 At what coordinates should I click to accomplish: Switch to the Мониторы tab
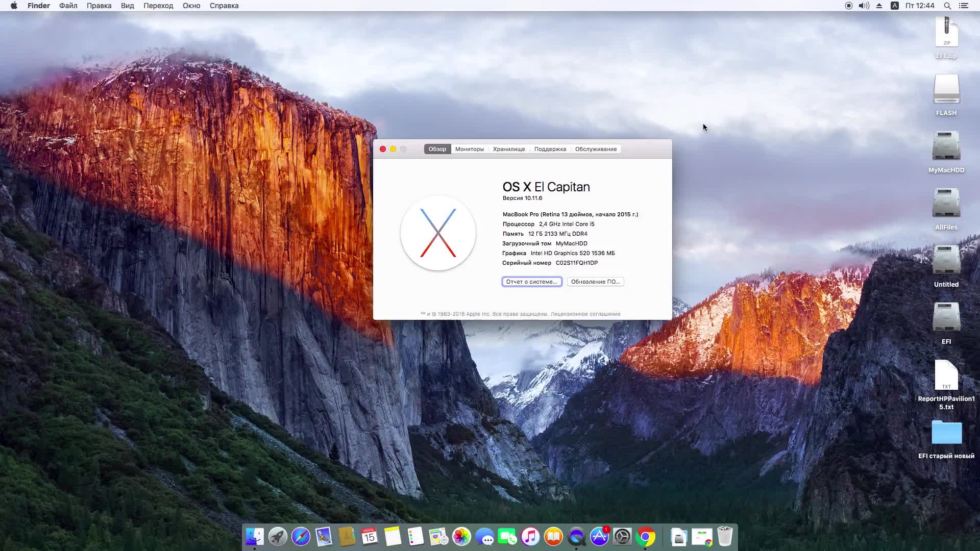tap(470, 149)
